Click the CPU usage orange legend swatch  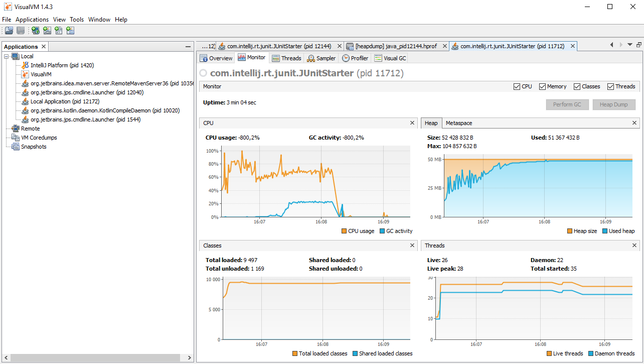click(344, 231)
